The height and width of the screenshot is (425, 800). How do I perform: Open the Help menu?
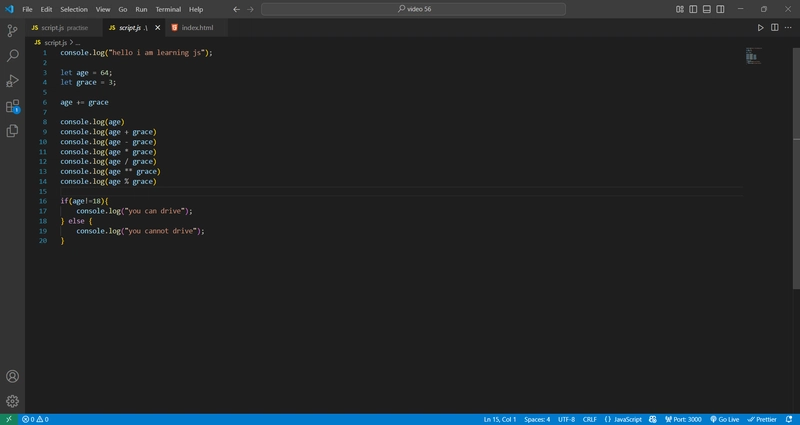click(x=196, y=9)
